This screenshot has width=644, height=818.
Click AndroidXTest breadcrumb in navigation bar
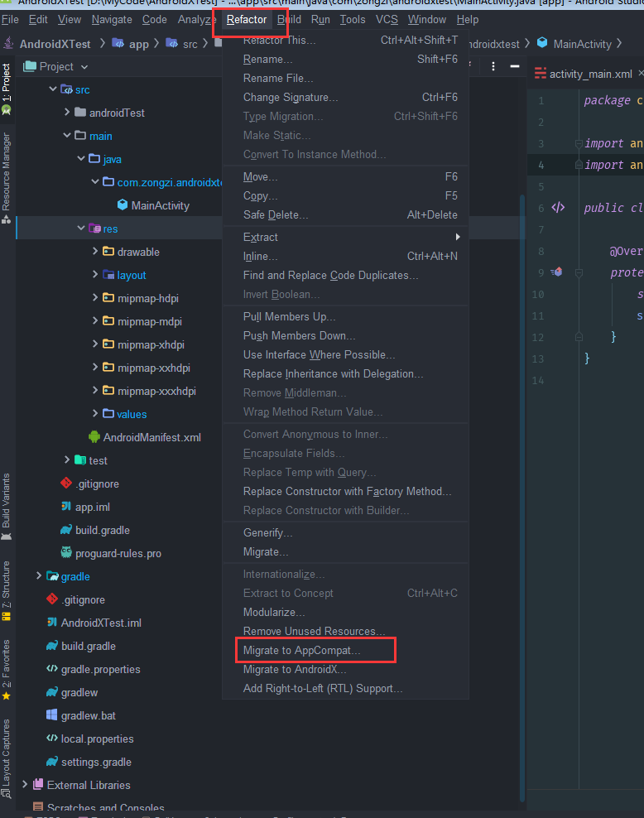pyautogui.click(x=55, y=45)
